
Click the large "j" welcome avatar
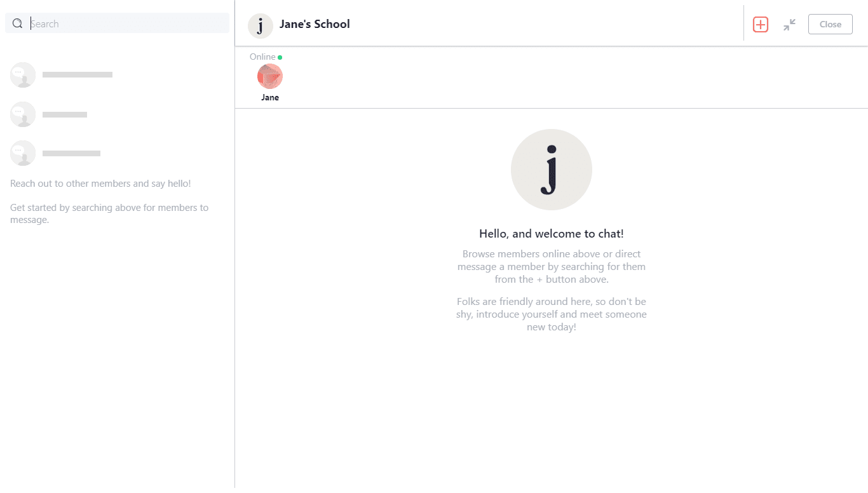point(551,170)
